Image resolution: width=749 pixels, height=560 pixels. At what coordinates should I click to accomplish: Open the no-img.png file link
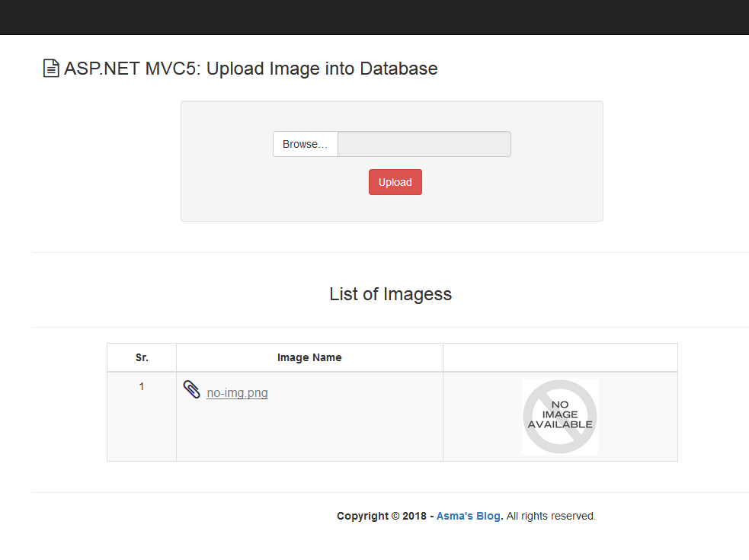click(237, 392)
